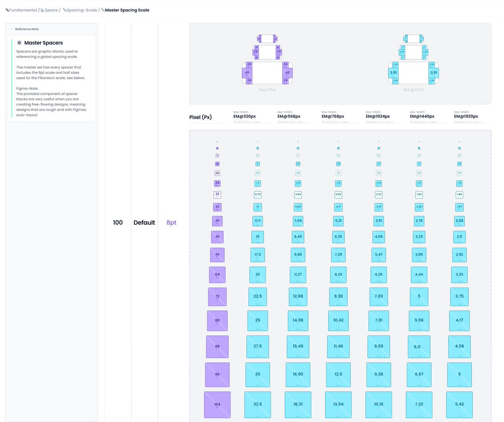This screenshot has height=422, width=504.
Task: Click the icon before Master Spacing Scale
Action: tap(102, 10)
